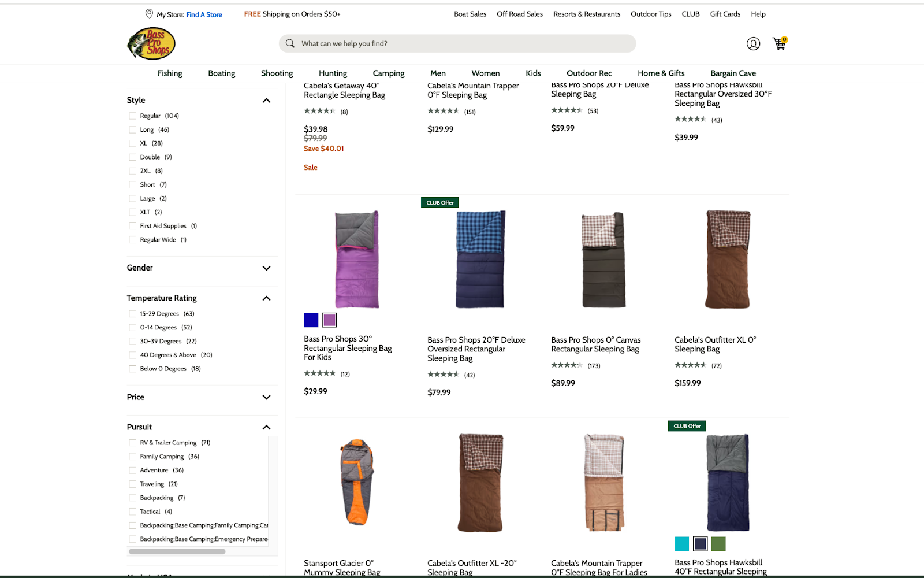Check the Backpacking pursuit filter

point(133,498)
